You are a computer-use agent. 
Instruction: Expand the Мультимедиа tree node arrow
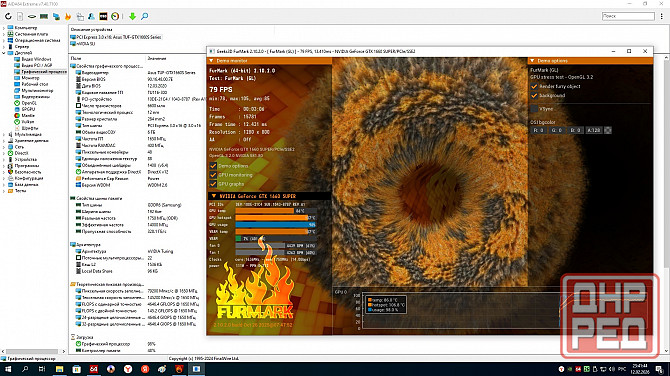click(4, 134)
